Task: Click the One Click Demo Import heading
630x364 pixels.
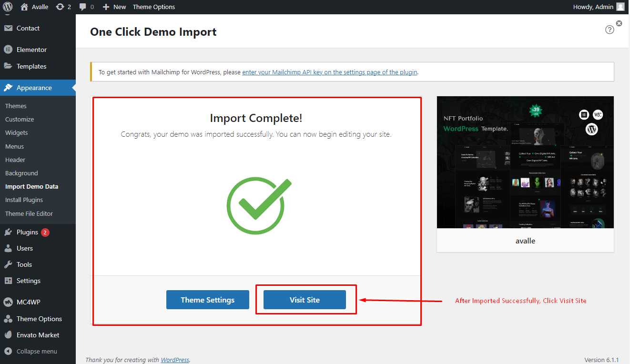Action: pos(153,31)
